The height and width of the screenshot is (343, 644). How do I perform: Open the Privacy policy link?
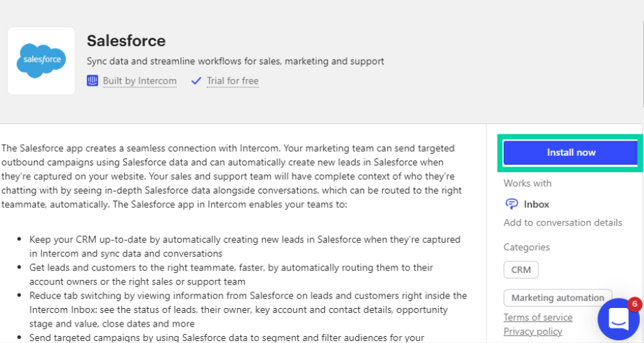pos(532,331)
